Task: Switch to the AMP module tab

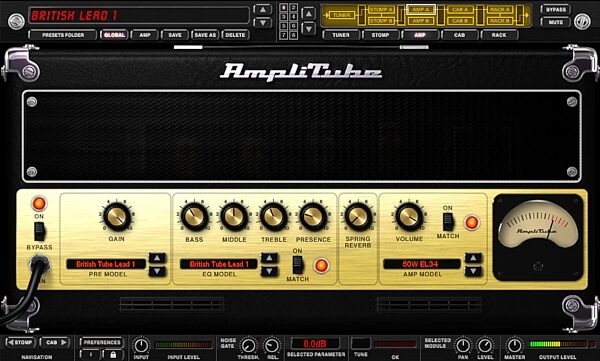Action: (x=420, y=35)
